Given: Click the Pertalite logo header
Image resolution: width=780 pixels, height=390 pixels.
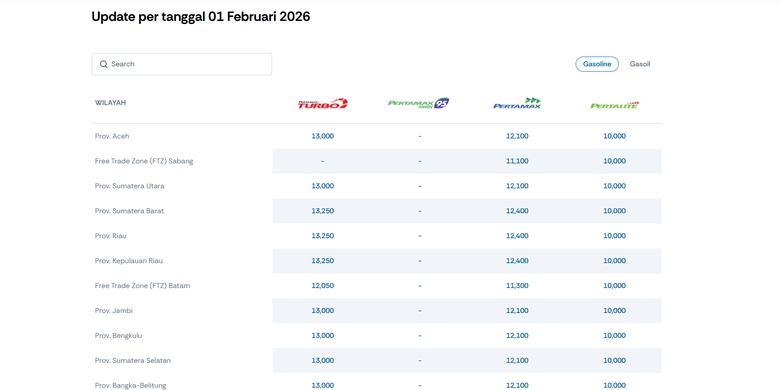Looking at the screenshot, I should (x=614, y=105).
